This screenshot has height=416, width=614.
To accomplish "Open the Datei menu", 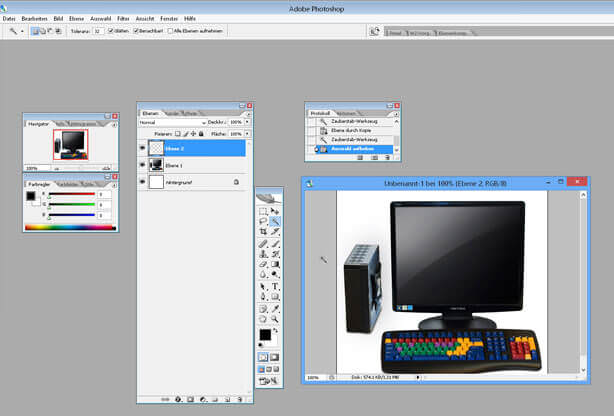I will (x=9, y=18).
